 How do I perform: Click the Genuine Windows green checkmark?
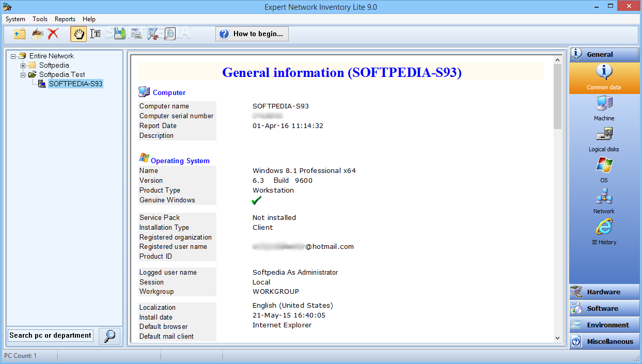point(257,200)
